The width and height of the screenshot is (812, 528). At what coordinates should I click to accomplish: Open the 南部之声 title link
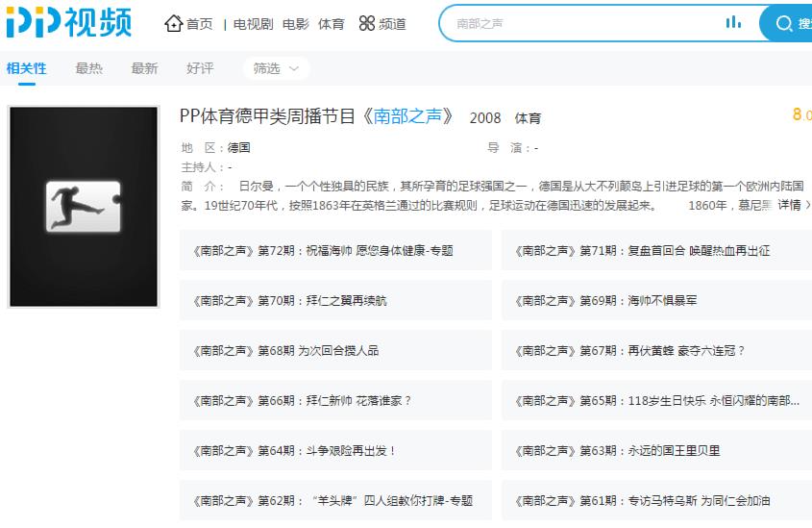point(407,116)
